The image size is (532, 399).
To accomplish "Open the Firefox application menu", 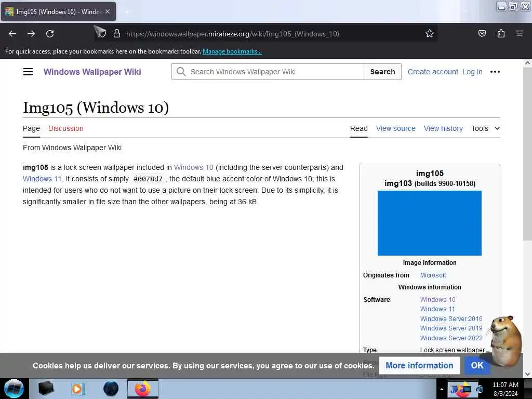I will [x=520, y=33].
